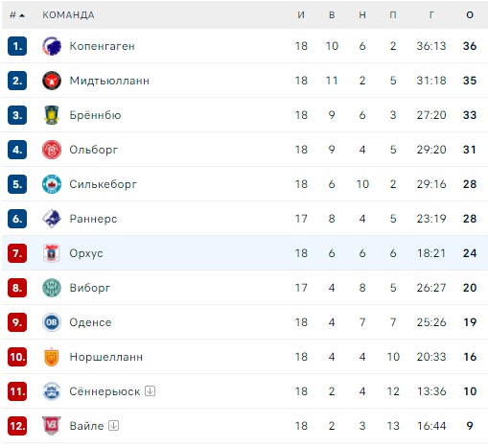Click the red position badge 12
The height and width of the screenshot is (448, 488).
coord(17,426)
